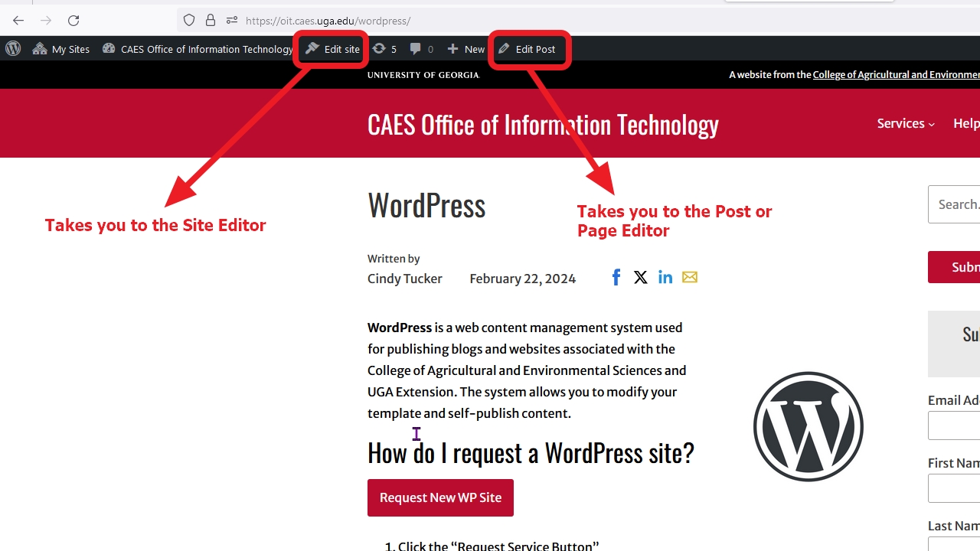Click the large WordPress logo image
Image resolution: width=980 pixels, height=551 pixels.
pyautogui.click(x=808, y=426)
